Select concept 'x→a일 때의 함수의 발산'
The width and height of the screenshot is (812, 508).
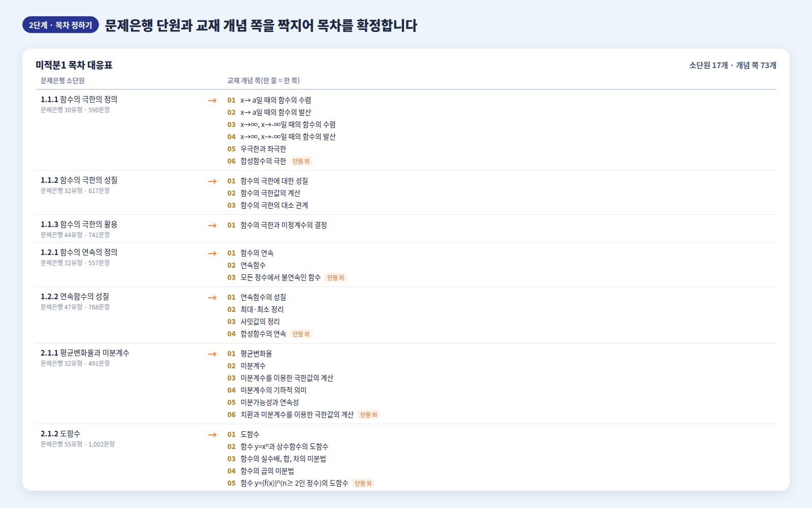(x=276, y=112)
